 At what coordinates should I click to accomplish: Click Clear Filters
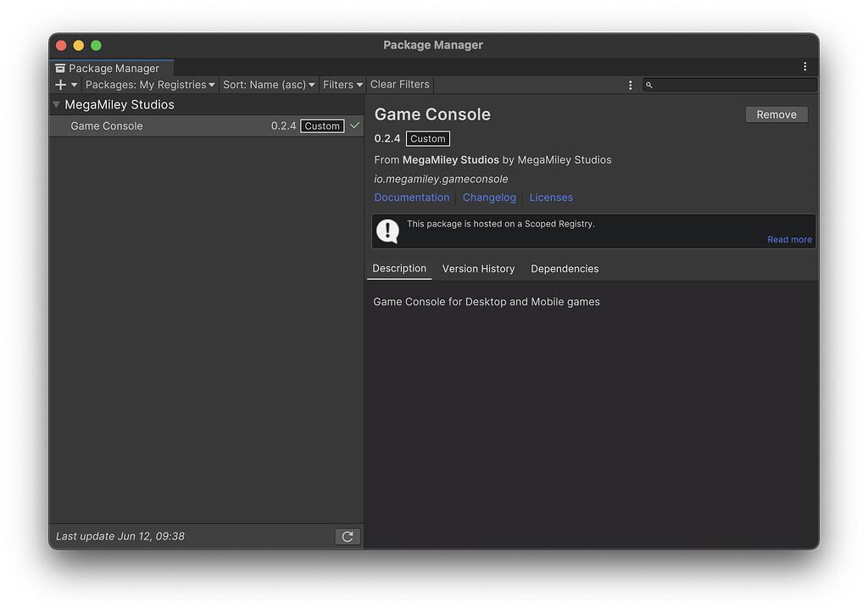click(x=399, y=84)
